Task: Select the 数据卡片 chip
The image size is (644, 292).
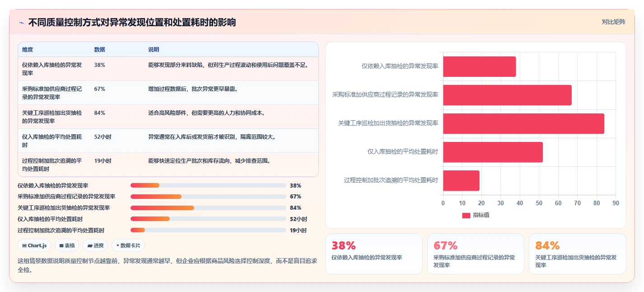Action: coord(128,245)
